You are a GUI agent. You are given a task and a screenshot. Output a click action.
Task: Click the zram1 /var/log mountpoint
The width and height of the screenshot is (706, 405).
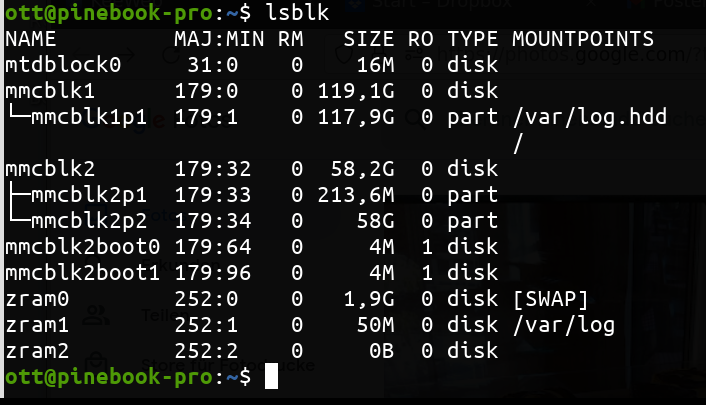[563, 325]
